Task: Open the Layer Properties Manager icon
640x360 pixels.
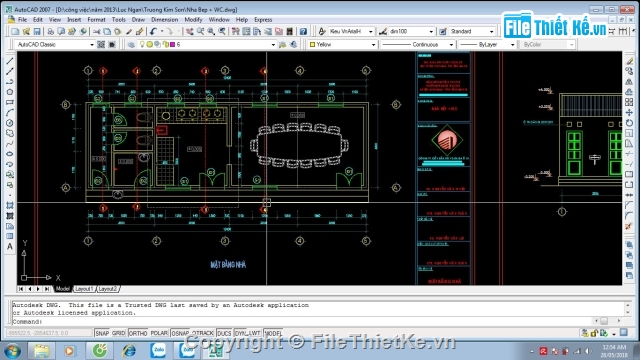Action: [131, 44]
